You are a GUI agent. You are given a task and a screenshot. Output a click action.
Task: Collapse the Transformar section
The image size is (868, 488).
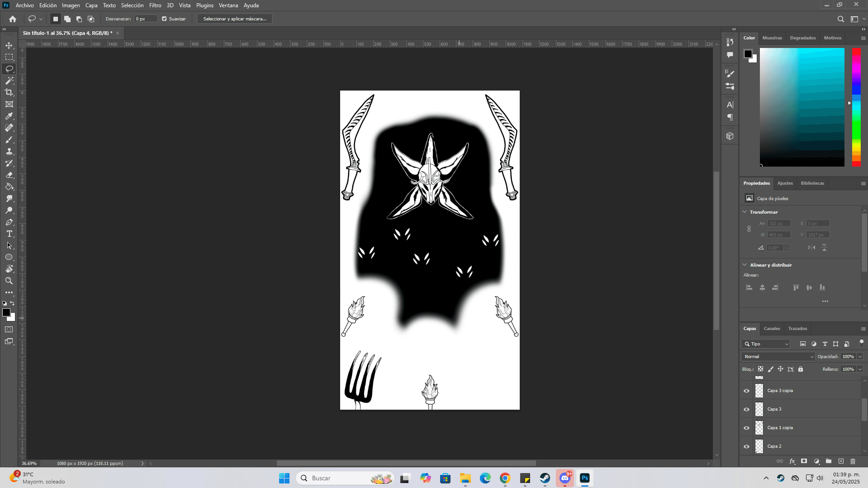[745, 212]
